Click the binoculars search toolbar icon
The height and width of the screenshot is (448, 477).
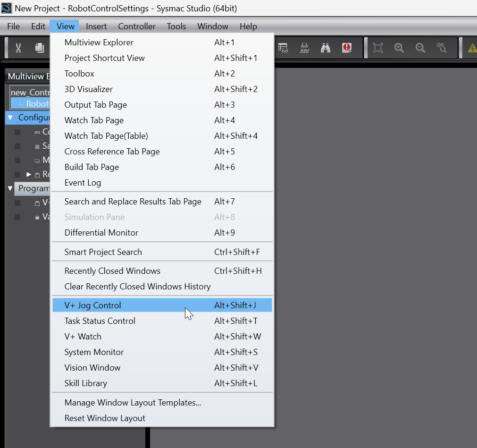pyautogui.click(x=326, y=48)
